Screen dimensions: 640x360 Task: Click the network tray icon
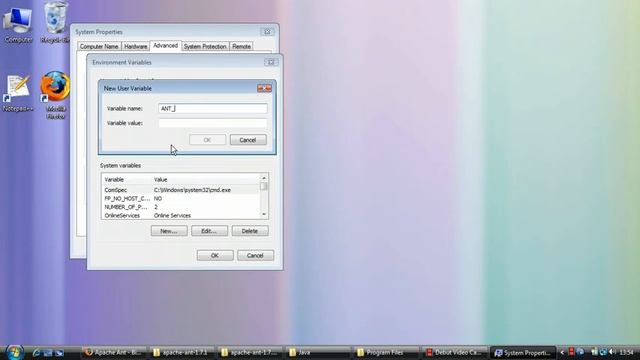tap(603, 352)
